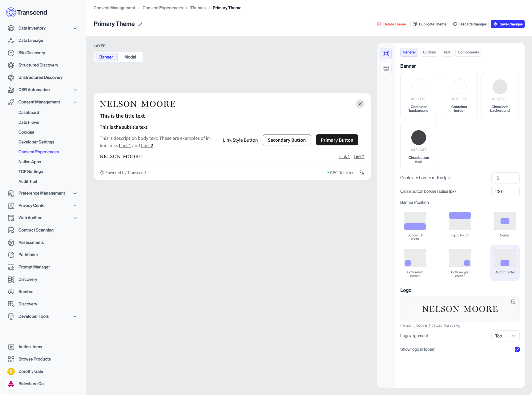The image size is (532, 395).
Task: Go to Cookies in sidebar
Action: pos(26,132)
